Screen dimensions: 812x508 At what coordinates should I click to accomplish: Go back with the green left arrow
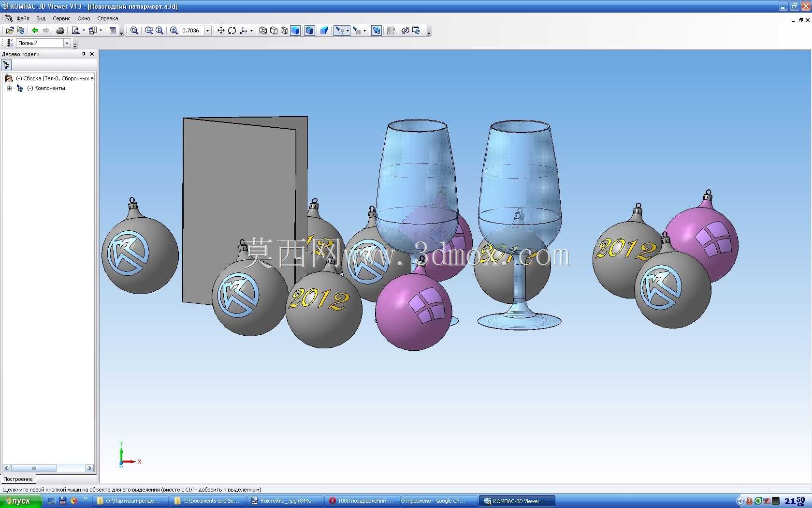coord(35,30)
